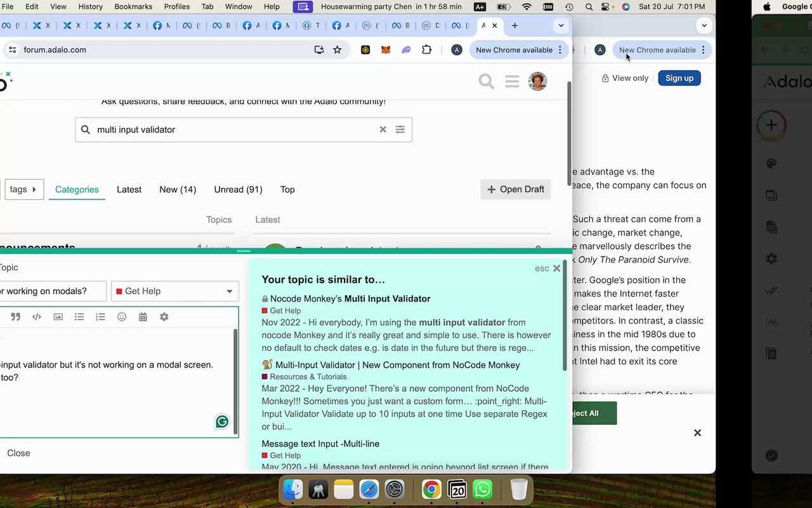Image resolution: width=812 pixels, height=508 pixels.
Task: Insert bulleted list in composer
Action: tap(79, 317)
